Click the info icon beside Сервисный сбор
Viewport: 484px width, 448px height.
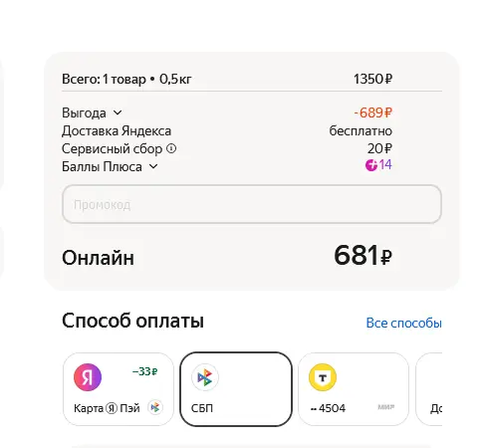(171, 148)
